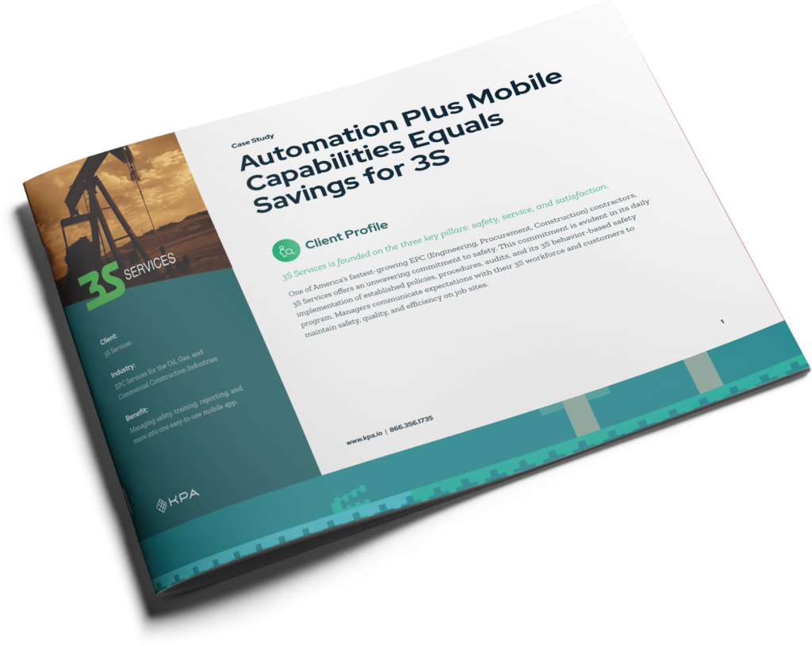The image size is (812, 646).
Task: Select the green "three key pillars" tagline
Action: tap(446, 231)
